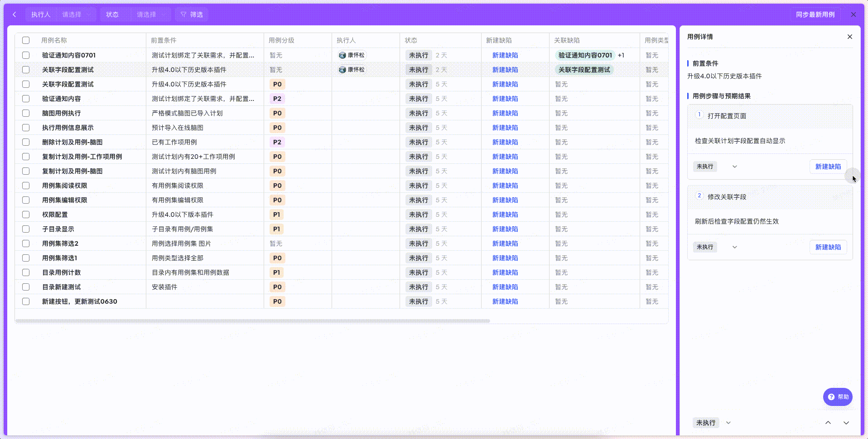
Task: Click 新建缺陷 link in 脑图用例执行 row
Action: [505, 113]
